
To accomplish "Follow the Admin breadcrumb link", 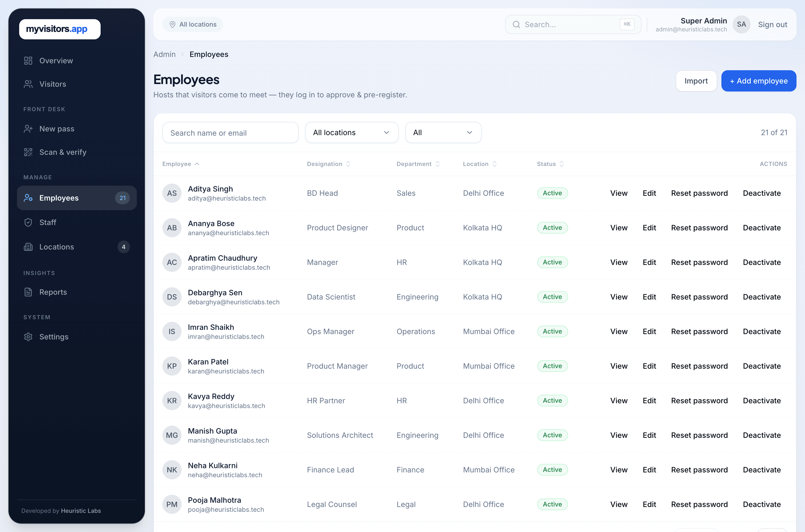I will tap(164, 55).
